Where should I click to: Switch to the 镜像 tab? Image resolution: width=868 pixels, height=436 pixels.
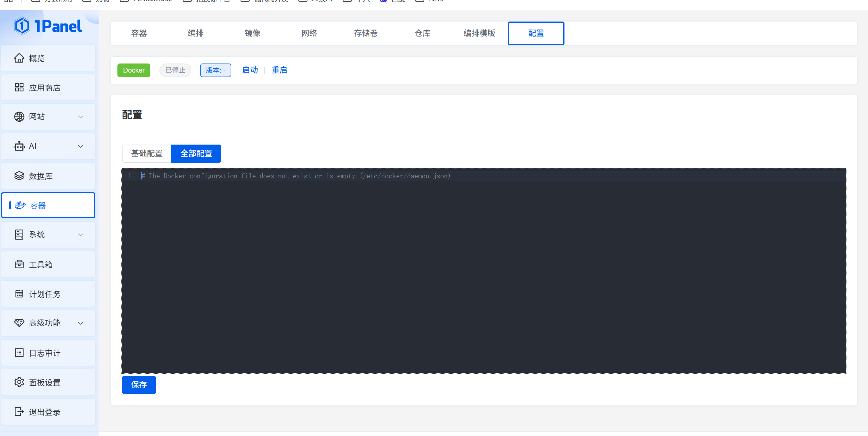coord(252,33)
